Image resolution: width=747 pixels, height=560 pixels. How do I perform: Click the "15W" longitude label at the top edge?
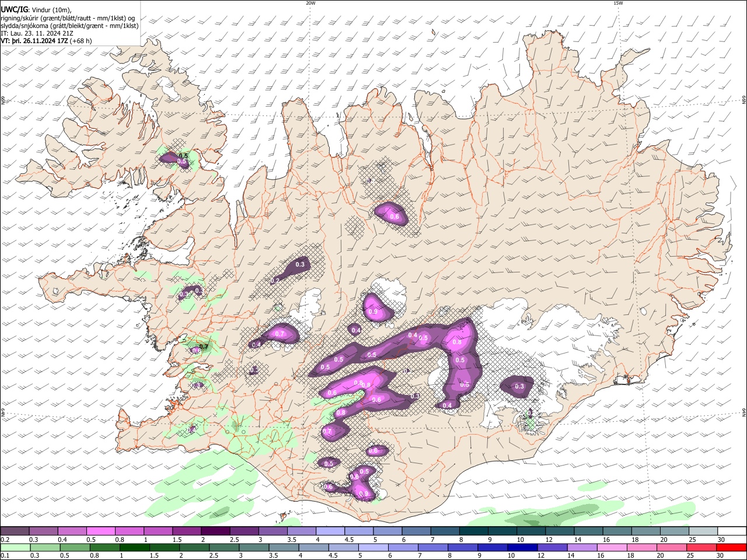[x=618, y=3]
